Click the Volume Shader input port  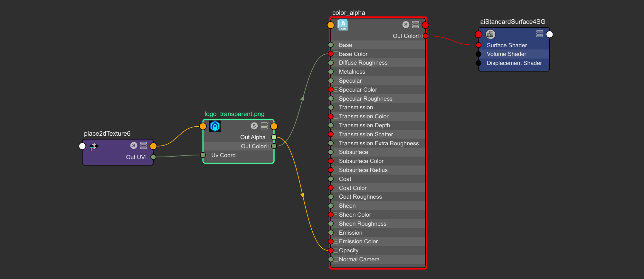coord(478,54)
